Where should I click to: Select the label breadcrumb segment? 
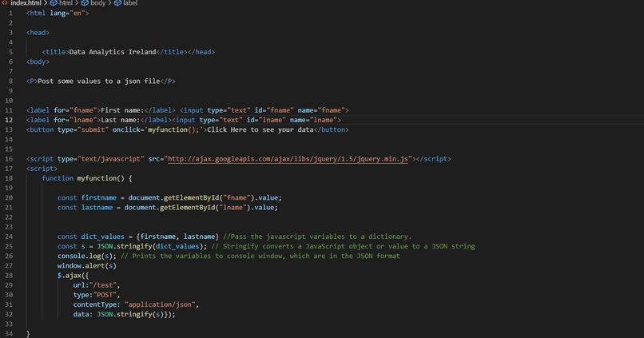[x=130, y=3]
